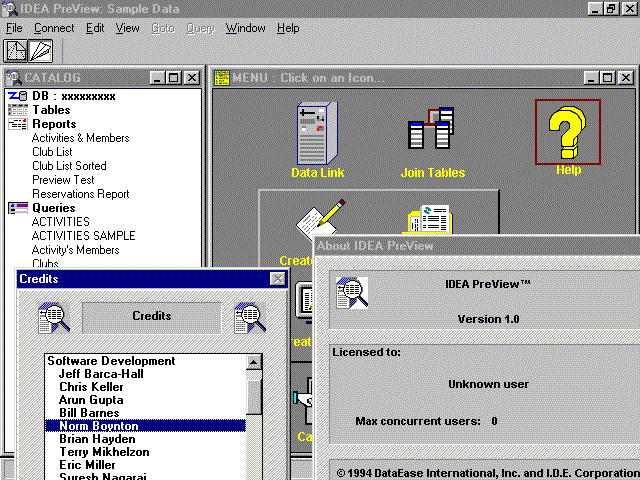Select the Club List Sorted report
Viewport: 640px width, 480px height.
point(69,166)
